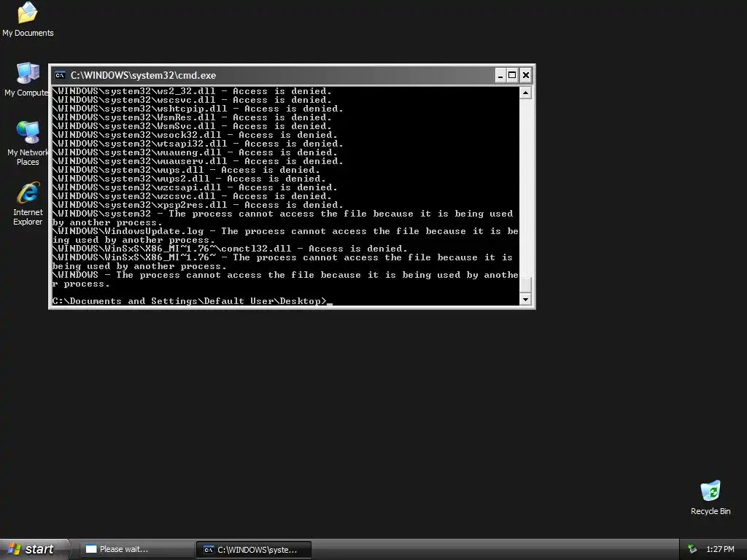
Task: Maximize the cmd.exe window
Action: click(x=512, y=75)
